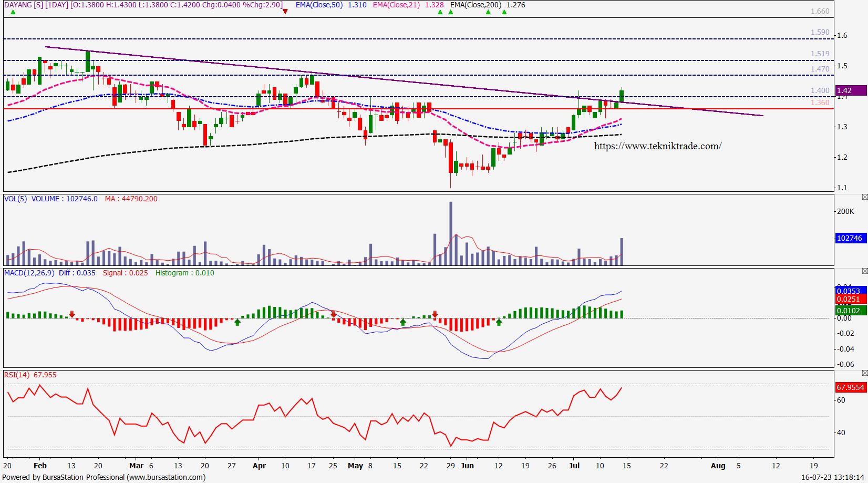This screenshot has width=868, height=483.
Task: Select the RSI(14) panel title
Action: coord(17,375)
